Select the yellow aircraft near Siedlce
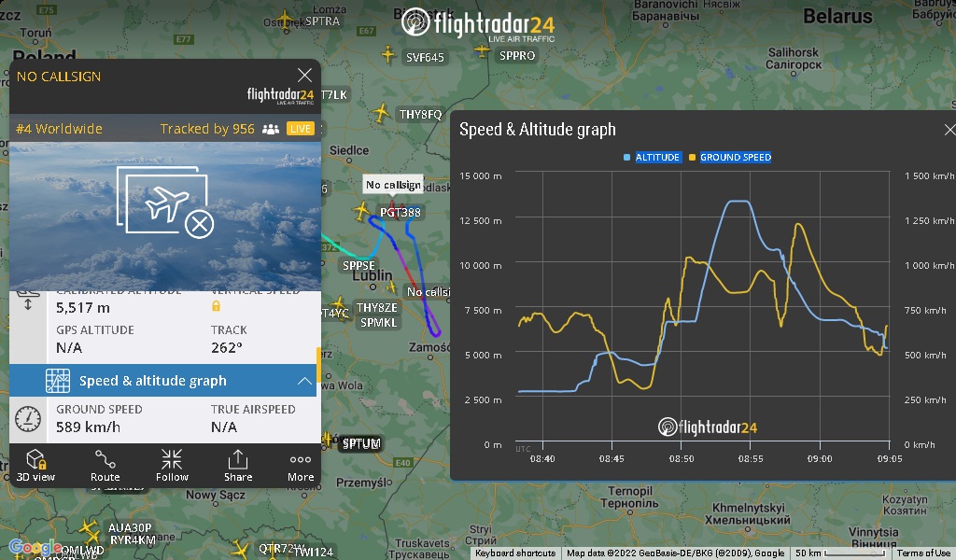Image resolution: width=956 pixels, height=560 pixels. [x=361, y=212]
